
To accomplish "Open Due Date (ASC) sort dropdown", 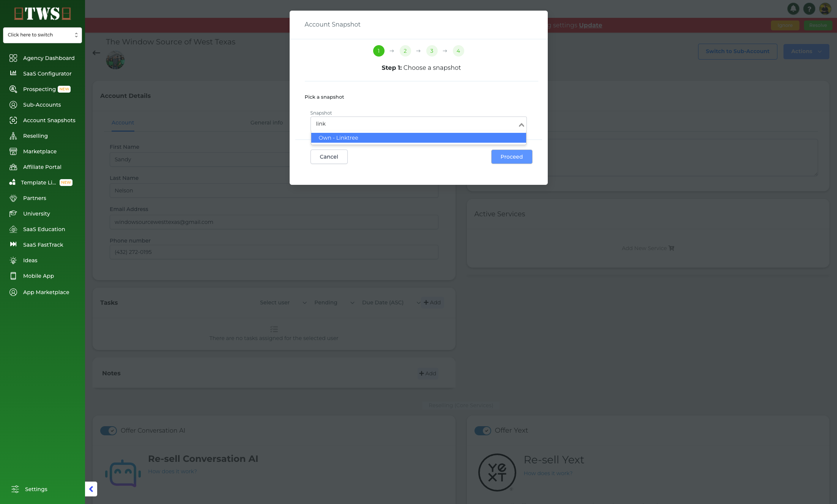I will pyautogui.click(x=391, y=302).
